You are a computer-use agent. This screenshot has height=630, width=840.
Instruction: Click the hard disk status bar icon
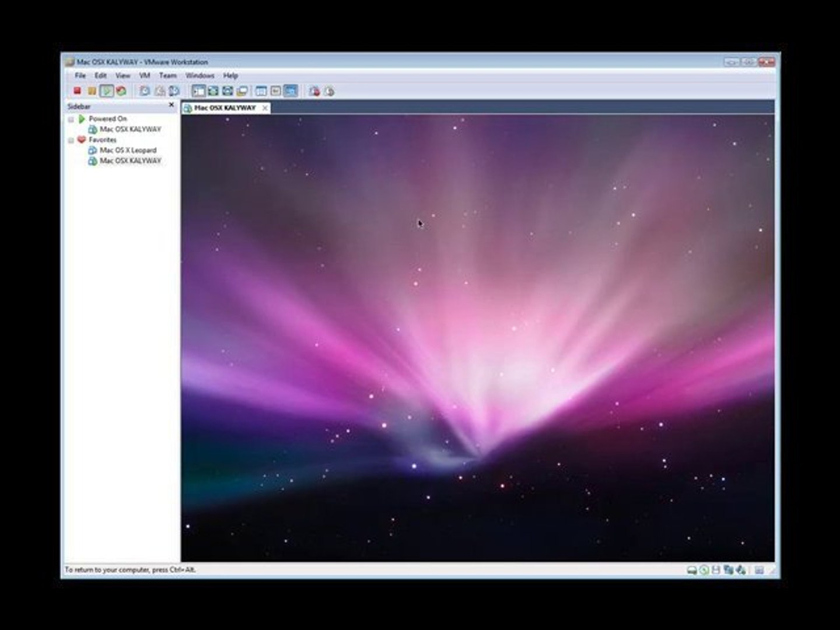[x=692, y=570]
